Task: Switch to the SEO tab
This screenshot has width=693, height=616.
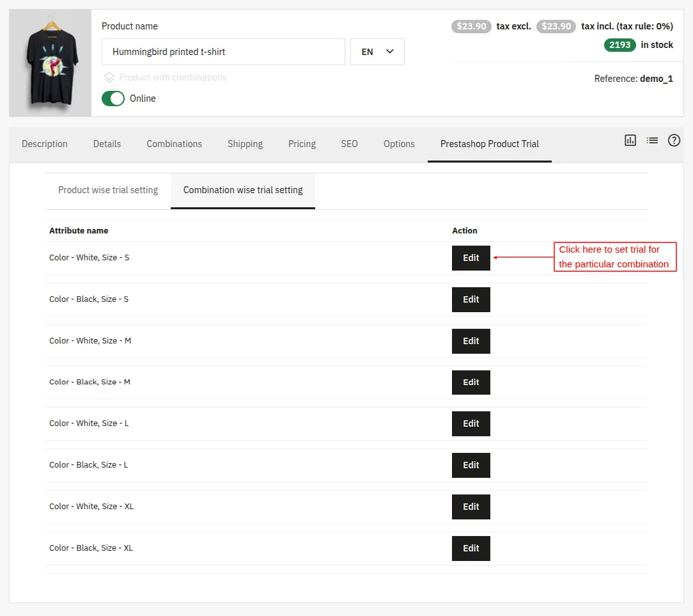Action: click(x=349, y=144)
